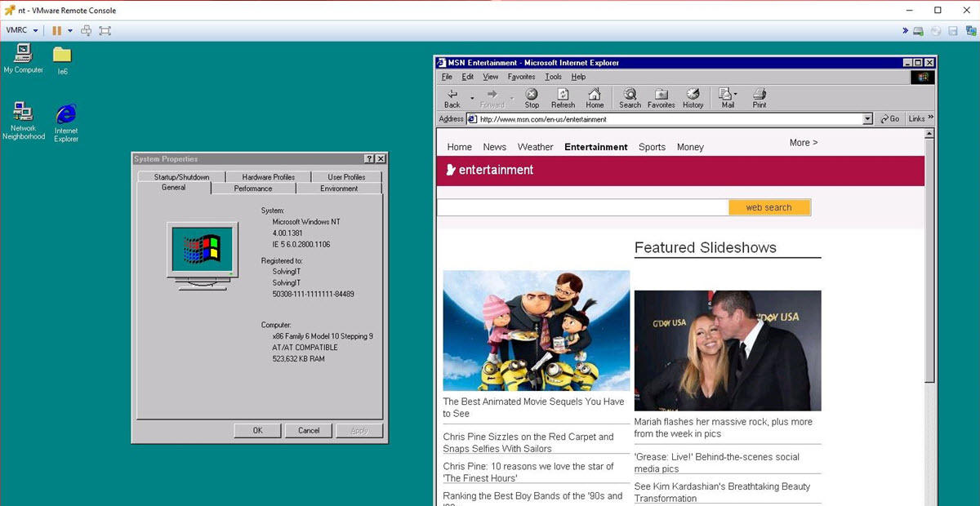This screenshot has width=980, height=506.
Task: Switch to the Environment tab
Action: [x=339, y=189]
